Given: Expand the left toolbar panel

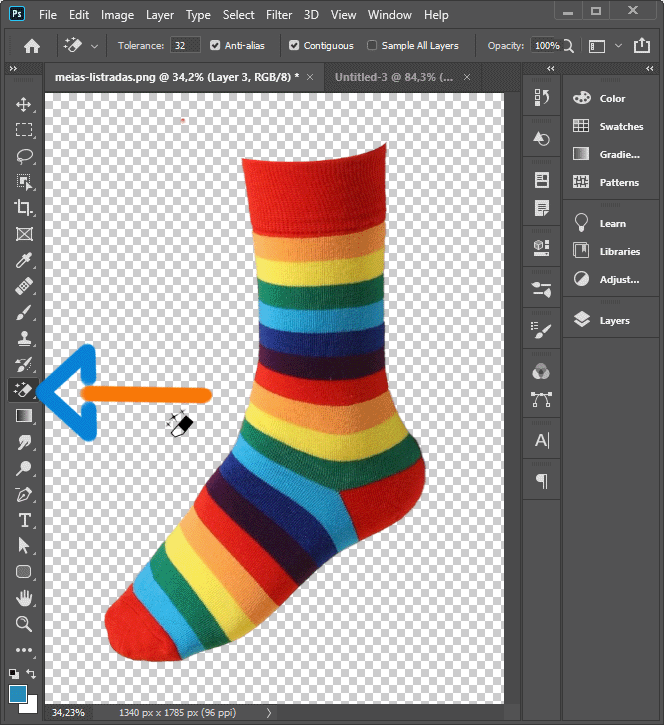Looking at the screenshot, I should click(x=13, y=69).
